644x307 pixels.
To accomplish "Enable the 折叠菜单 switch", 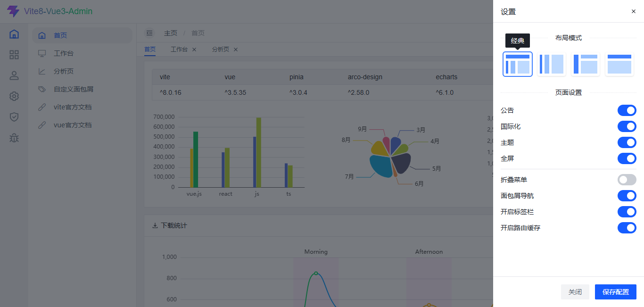I will click(x=627, y=180).
